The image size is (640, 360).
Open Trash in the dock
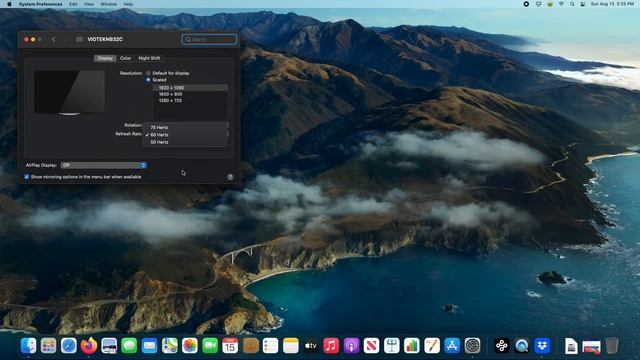coord(611,346)
